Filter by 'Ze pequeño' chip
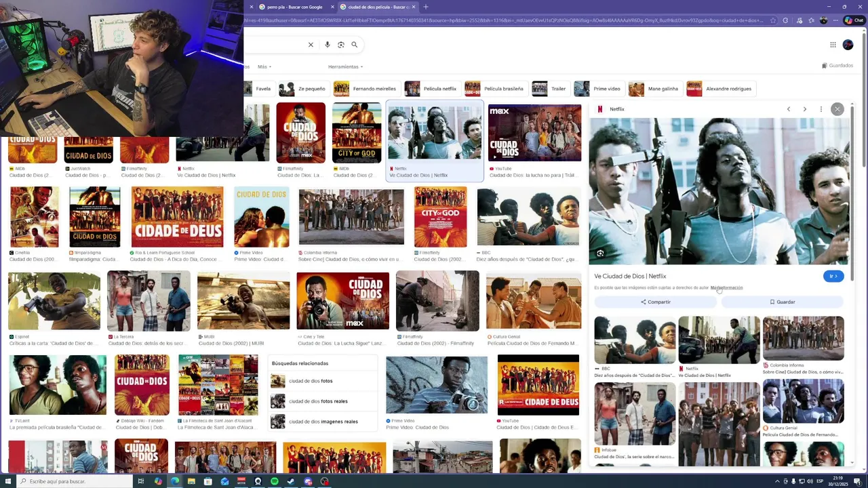The width and height of the screenshot is (868, 488). click(x=304, y=89)
